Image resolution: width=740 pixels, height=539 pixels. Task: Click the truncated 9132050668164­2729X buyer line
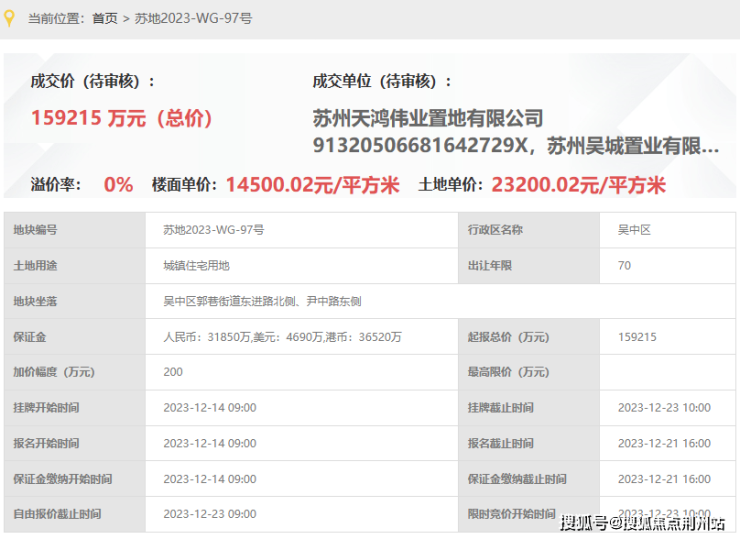516,145
